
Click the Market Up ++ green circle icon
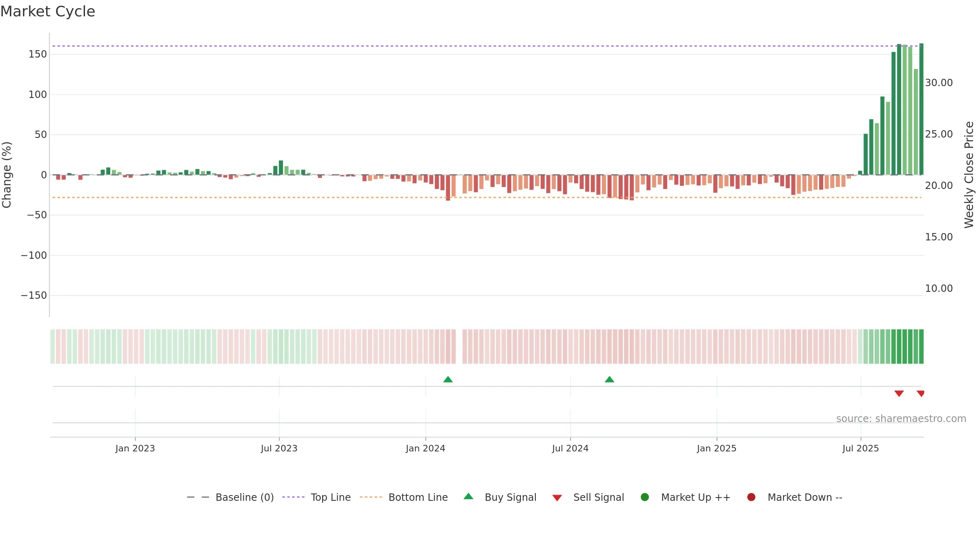[x=645, y=497]
